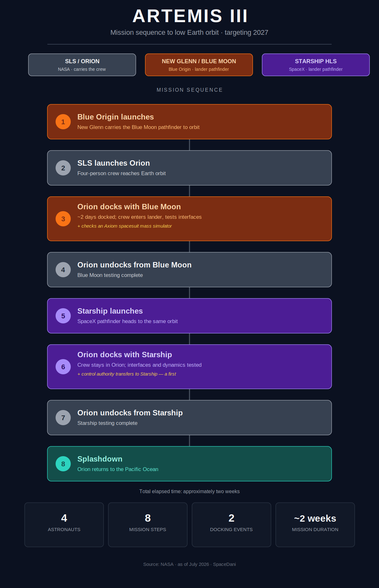Select the gray step 7 badge
The image size is (379, 588).
pos(63,418)
